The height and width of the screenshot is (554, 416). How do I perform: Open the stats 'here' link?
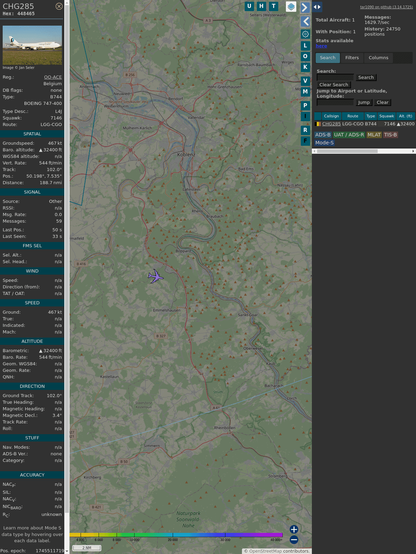click(321, 46)
